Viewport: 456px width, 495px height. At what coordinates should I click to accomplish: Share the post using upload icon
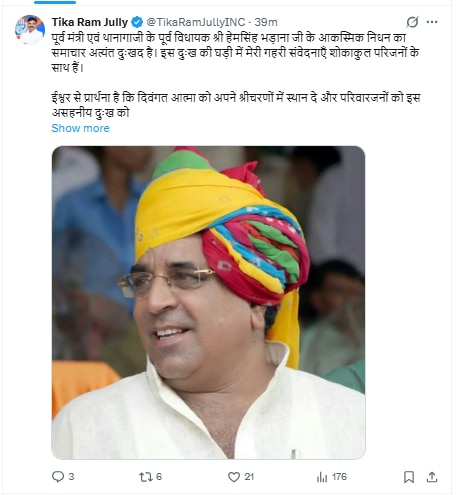click(432, 477)
